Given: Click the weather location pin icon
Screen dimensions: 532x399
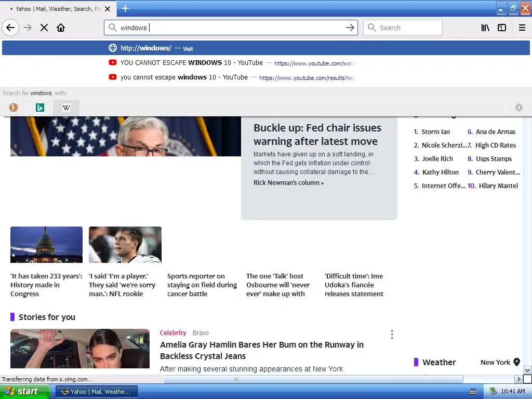Looking at the screenshot, I should pyautogui.click(x=517, y=362).
